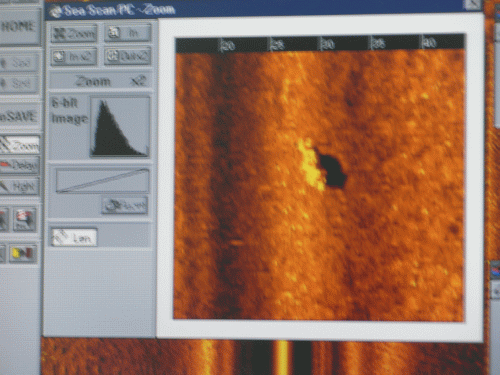Click the histogram of the 6-bit image

click(x=120, y=127)
